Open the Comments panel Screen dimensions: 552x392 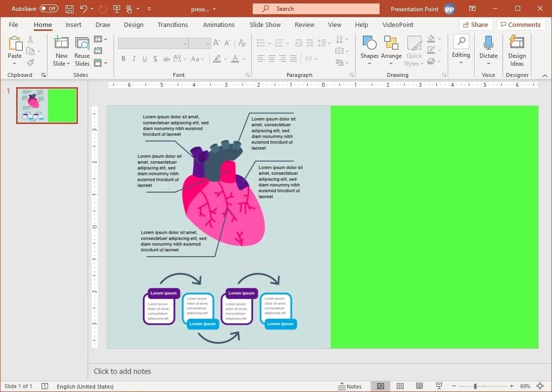point(521,24)
